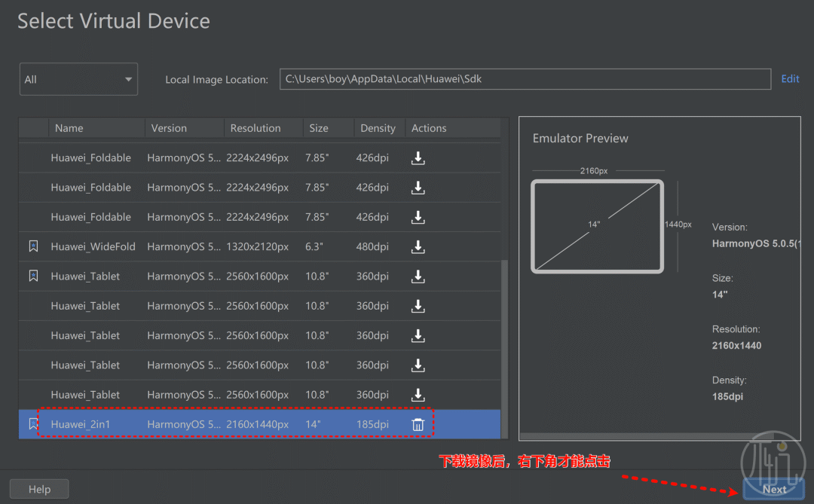This screenshot has width=814, height=504.
Task: Sort by the Density column header
Action: click(x=379, y=128)
